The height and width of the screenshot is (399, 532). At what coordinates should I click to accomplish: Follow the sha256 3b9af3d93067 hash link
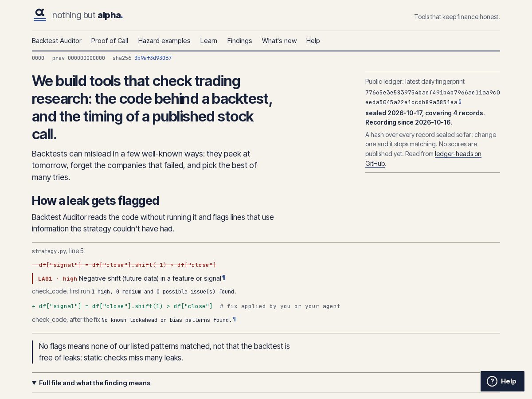[x=153, y=58]
